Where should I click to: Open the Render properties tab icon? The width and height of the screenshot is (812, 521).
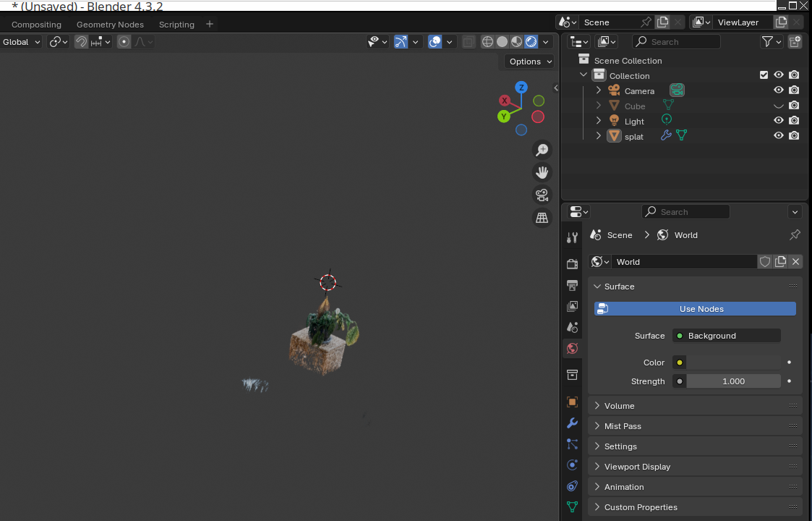click(x=572, y=263)
